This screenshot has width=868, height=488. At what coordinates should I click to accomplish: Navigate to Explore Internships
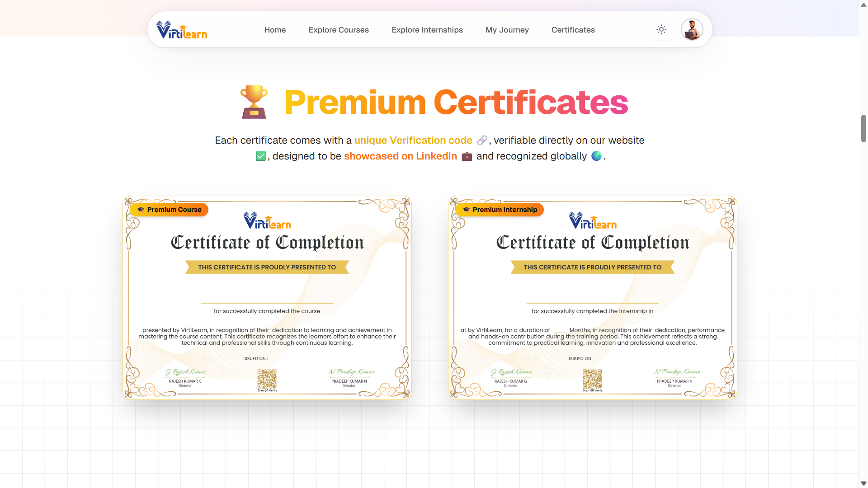(x=427, y=30)
